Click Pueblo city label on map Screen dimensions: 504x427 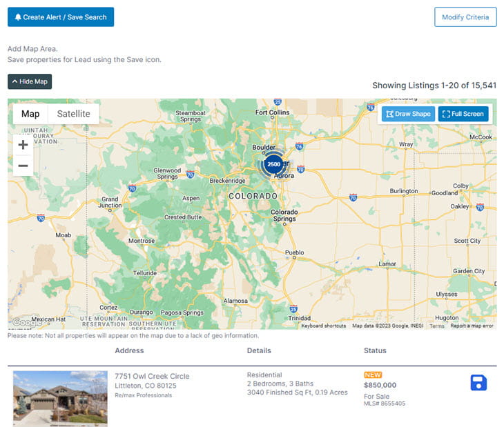(x=294, y=252)
